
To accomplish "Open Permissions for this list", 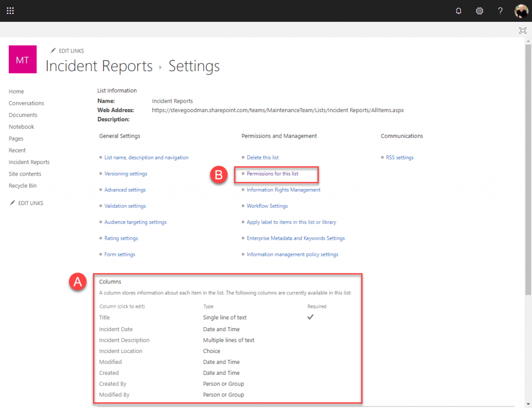I will (272, 173).
